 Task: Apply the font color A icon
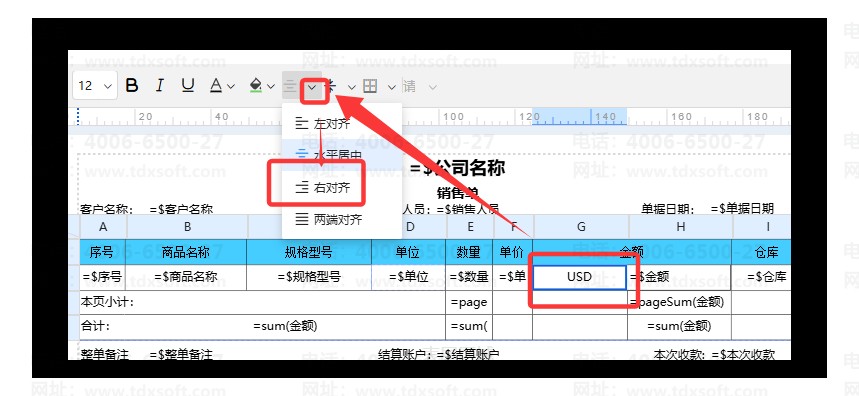point(216,85)
